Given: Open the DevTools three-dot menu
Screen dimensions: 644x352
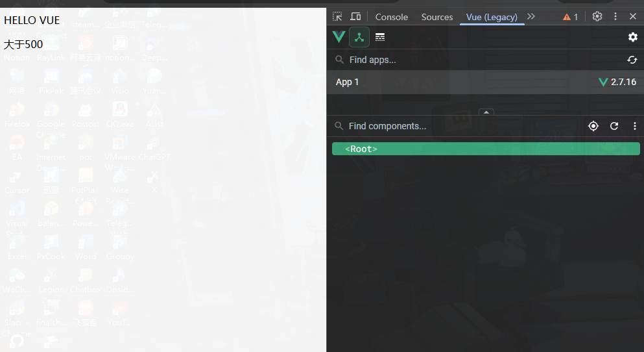Looking at the screenshot, I should (615, 16).
